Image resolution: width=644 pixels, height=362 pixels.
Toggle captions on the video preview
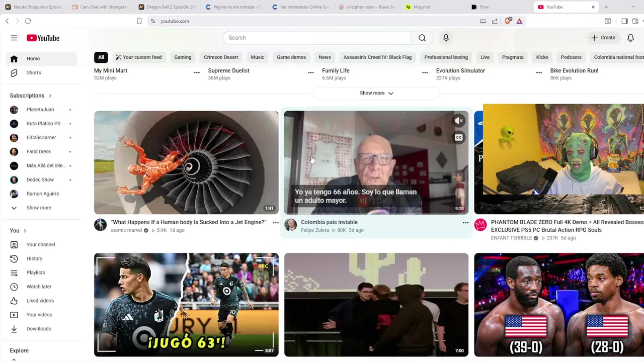click(x=459, y=138)
